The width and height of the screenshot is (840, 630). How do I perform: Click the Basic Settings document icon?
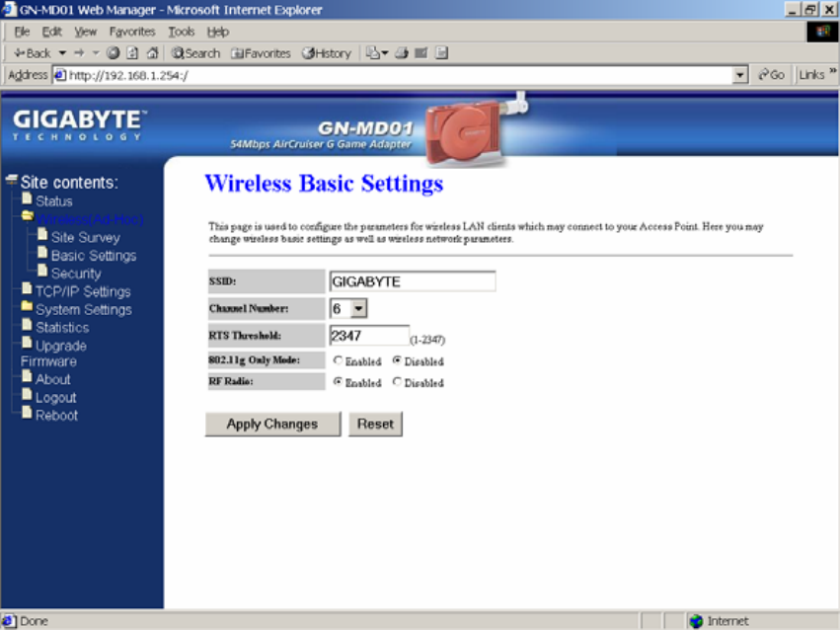42,253
